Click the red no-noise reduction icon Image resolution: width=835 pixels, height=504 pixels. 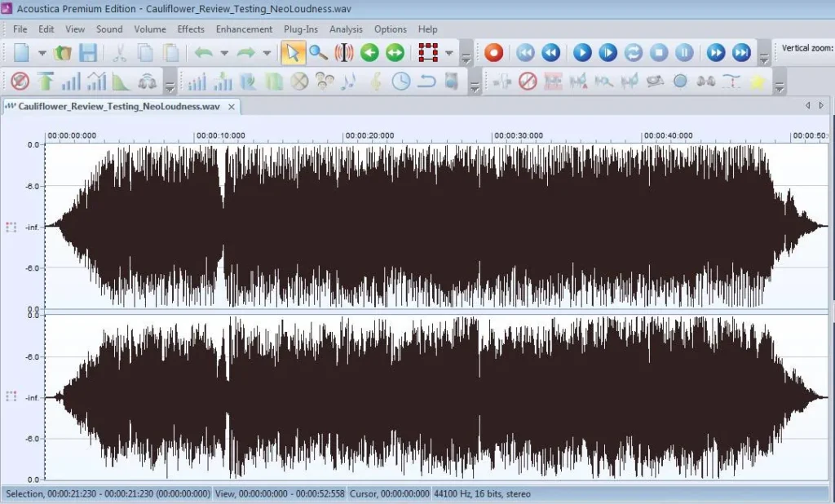point(528,82)
